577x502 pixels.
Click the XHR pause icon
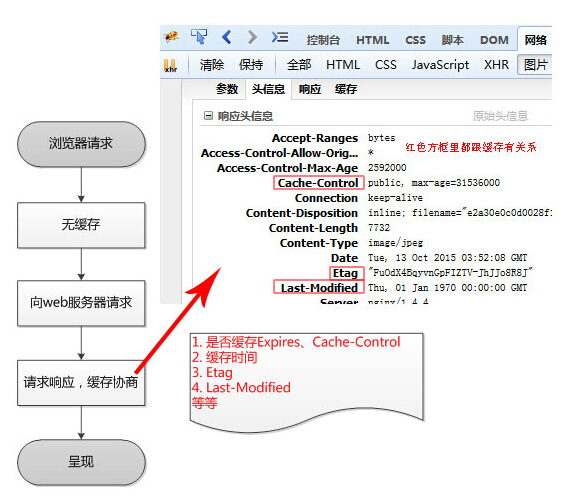point(170,66)
